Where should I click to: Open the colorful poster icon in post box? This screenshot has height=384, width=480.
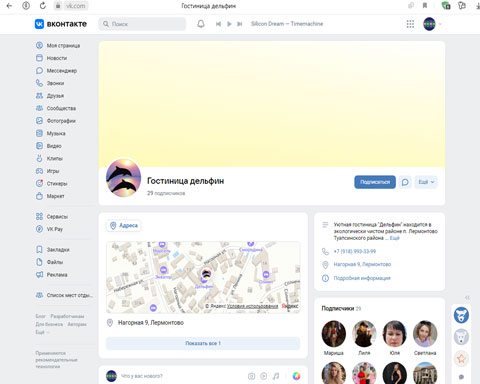tap(296, 376)
